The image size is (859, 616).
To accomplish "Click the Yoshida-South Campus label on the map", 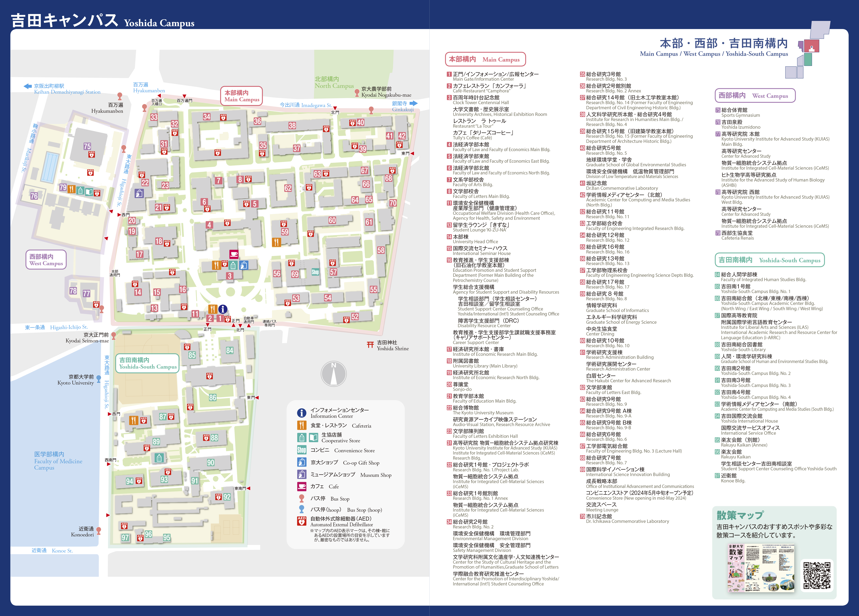I will 147,363.
